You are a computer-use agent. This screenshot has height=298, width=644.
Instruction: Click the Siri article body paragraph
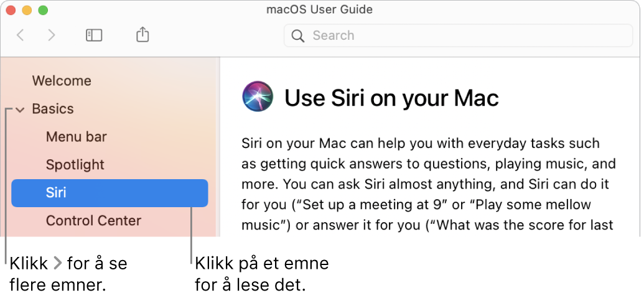click(x=428, y=184)
